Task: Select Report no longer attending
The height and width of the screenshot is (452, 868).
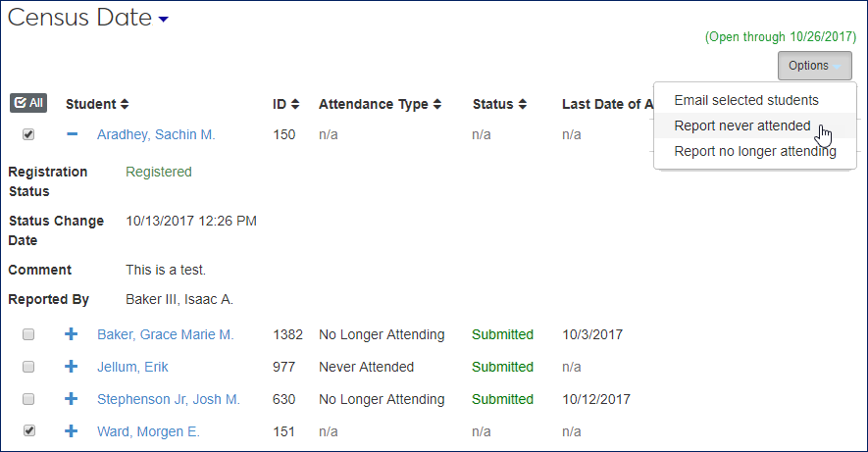Action: (x=754, y=151)
